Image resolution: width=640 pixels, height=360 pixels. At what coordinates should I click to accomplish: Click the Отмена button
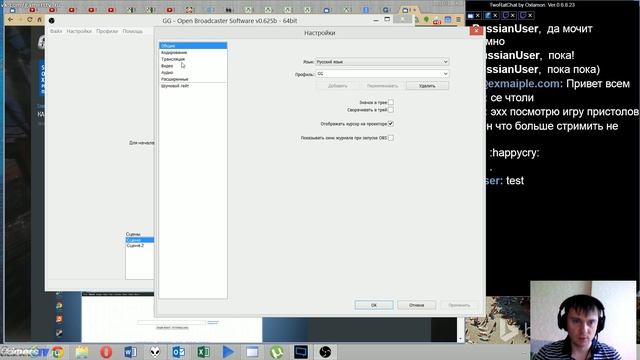(x=417, y=305)
